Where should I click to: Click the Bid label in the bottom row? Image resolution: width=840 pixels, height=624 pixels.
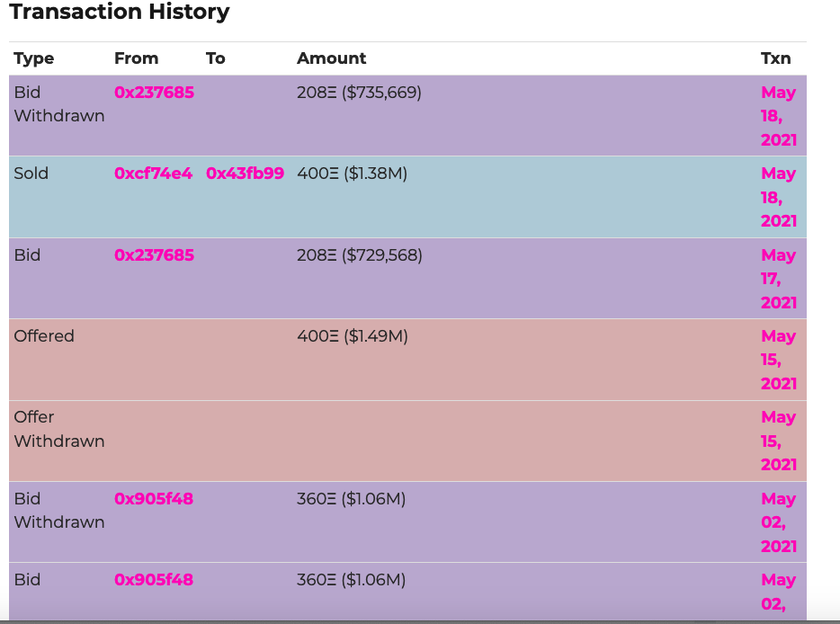pyautogui.click(x=27, y=580)
